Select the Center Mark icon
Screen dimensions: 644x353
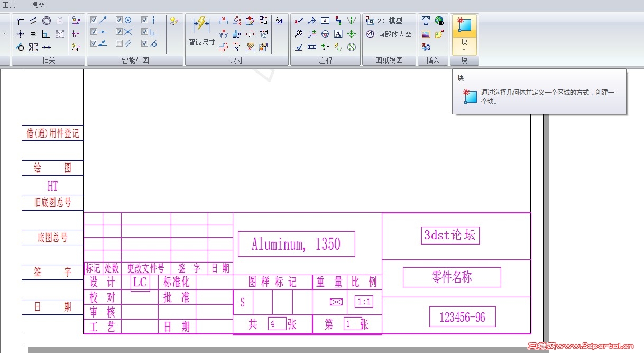point(352,34)
